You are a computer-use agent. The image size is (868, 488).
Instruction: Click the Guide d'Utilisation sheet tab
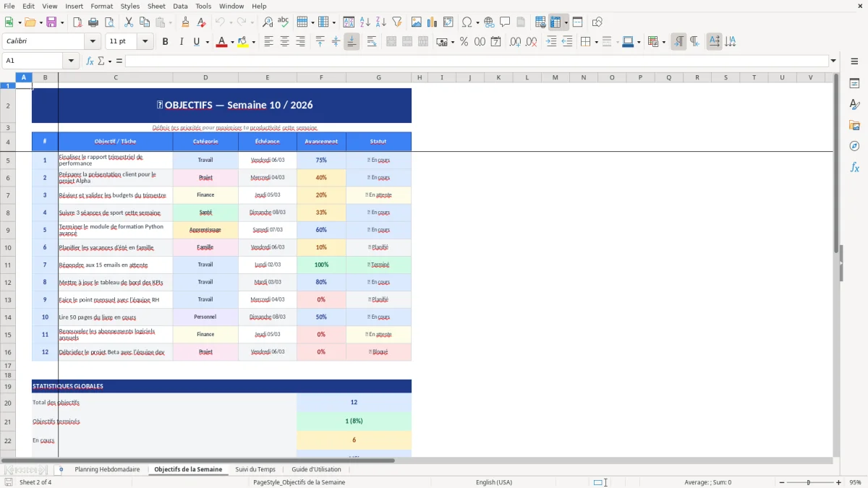[x=315, y=468]
